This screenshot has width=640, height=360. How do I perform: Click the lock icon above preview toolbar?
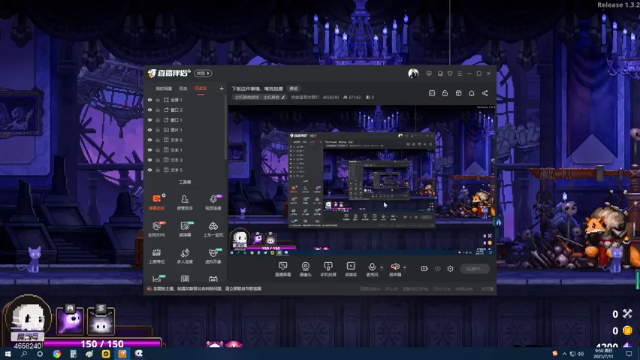[445, 93]
